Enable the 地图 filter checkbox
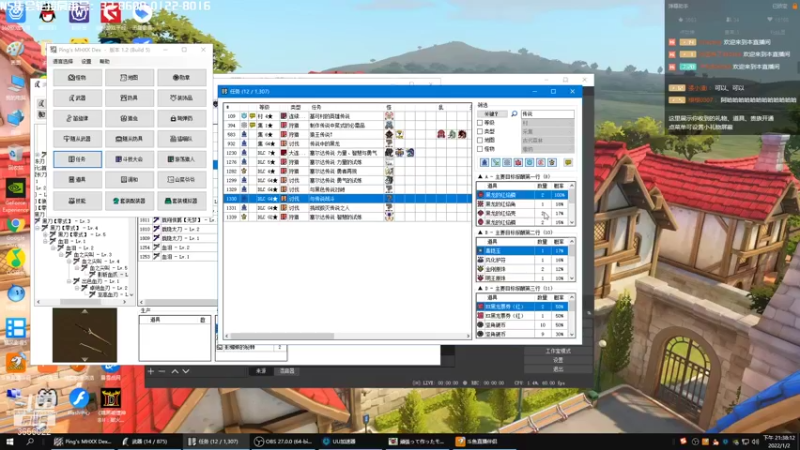Screen dimensions: 800x450 [x=480, y=140]
